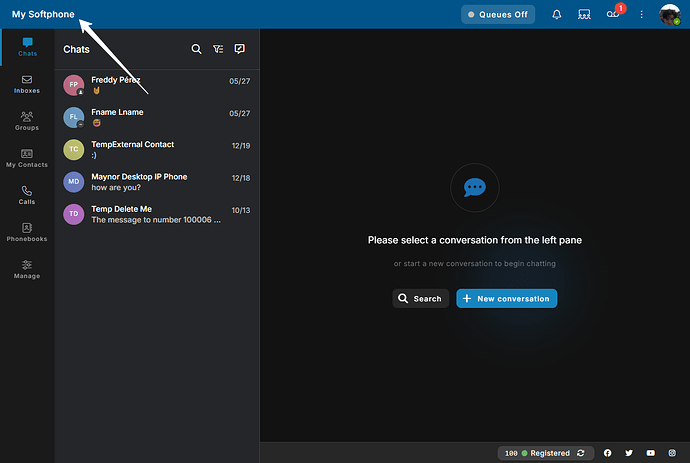Go to Groups in the sidebar
The height and width of the screenshot is (463, 690).
point(27,121)
